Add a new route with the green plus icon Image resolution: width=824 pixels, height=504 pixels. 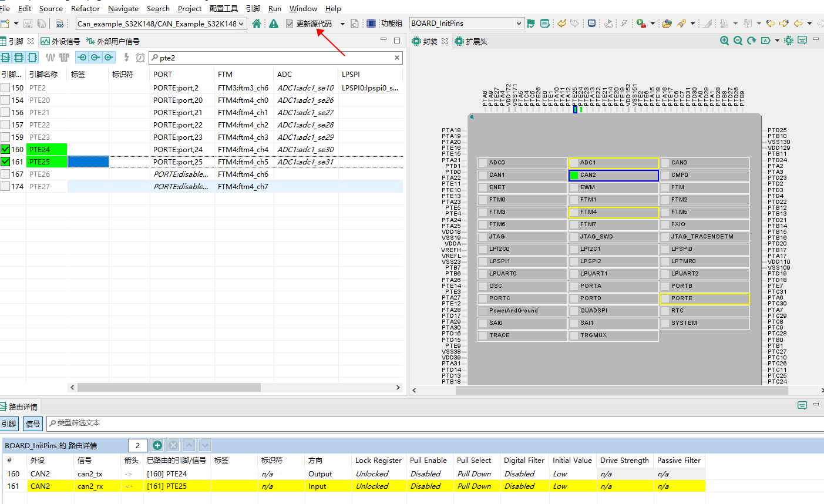click(157, 445)
